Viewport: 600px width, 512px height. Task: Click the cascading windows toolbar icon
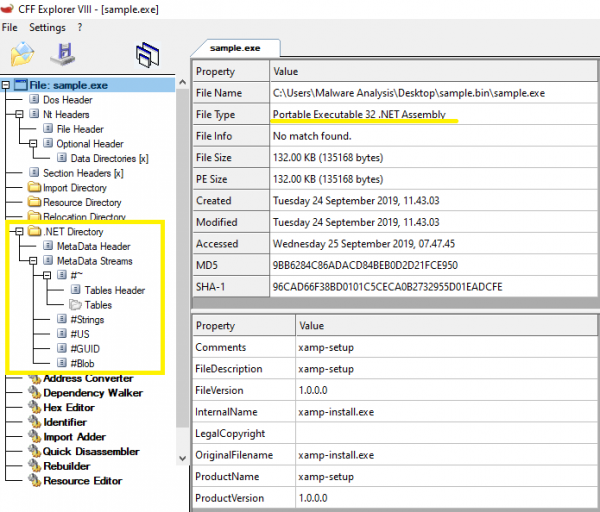[x=149, y=54]
